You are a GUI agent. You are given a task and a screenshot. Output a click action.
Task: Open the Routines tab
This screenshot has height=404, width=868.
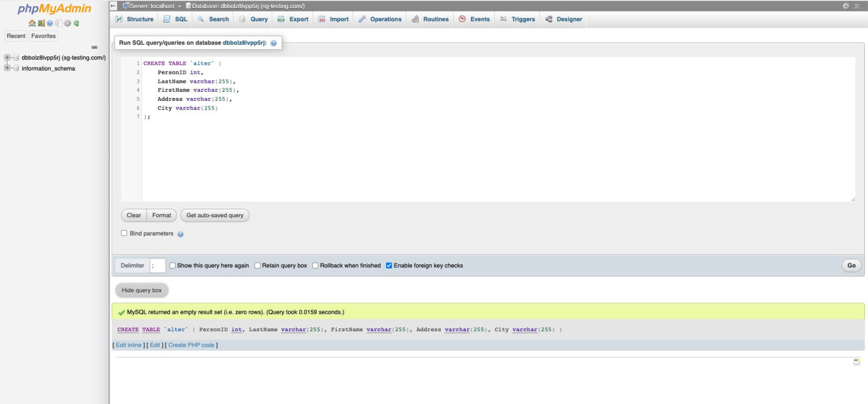point(430,19)
